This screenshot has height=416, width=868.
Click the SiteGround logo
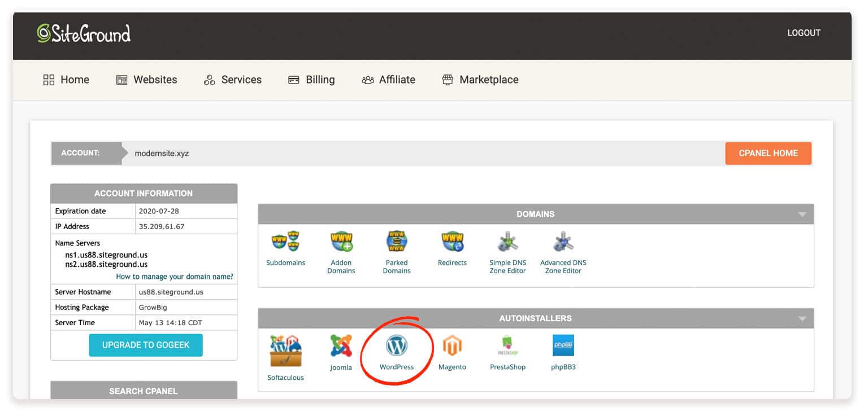[84, 33]
